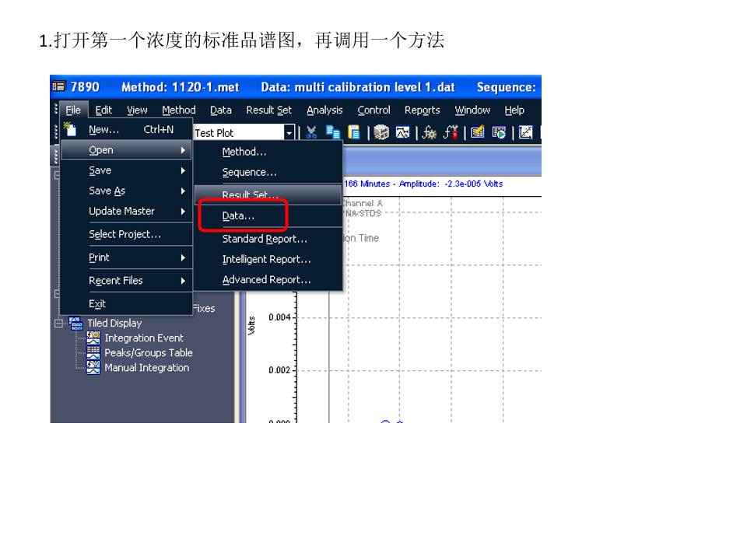747x560 pixels.
Task: Click the Copy toolbar icon
Action: 333,133
